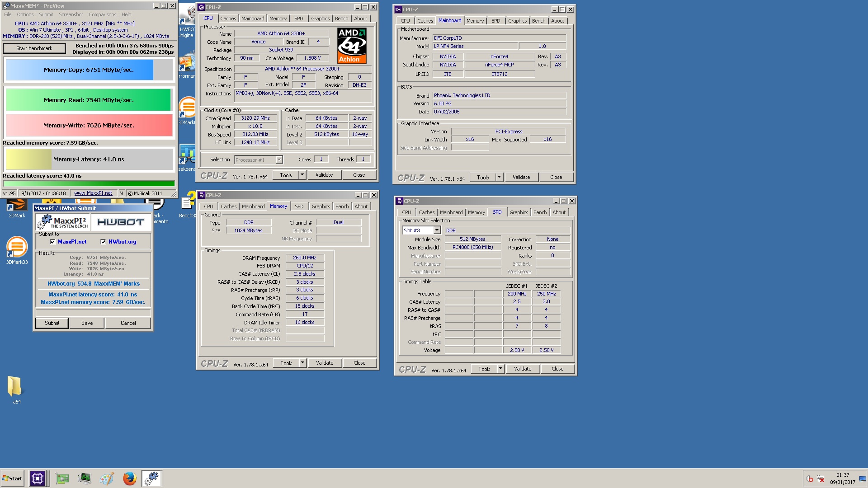868x488 pixels.
Task: Open the a64 desktop folder
Action: coord(15,389)
